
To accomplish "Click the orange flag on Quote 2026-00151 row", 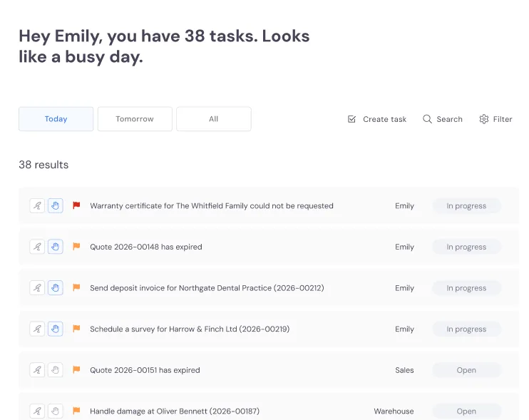I will click(x=76, y=369).
